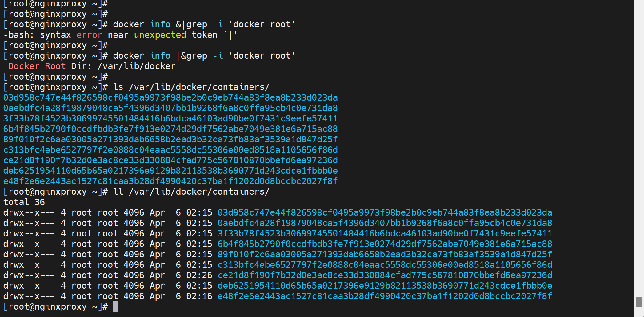The height and width of the screenshot is (317, 644).
Task: Click directory 3f33b78 in the short ls output
Action: 170,118
